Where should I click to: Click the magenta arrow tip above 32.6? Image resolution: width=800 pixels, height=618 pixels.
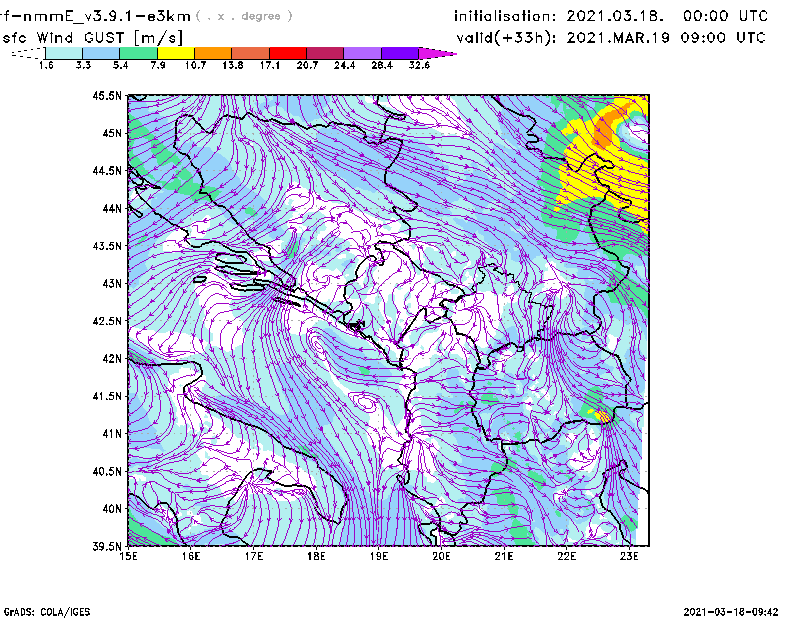437,53
